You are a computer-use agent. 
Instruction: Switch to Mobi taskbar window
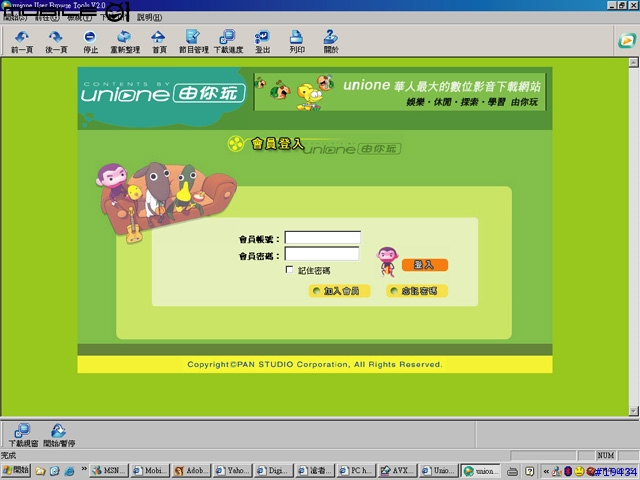pyautogui.click(x=150, y=471)
